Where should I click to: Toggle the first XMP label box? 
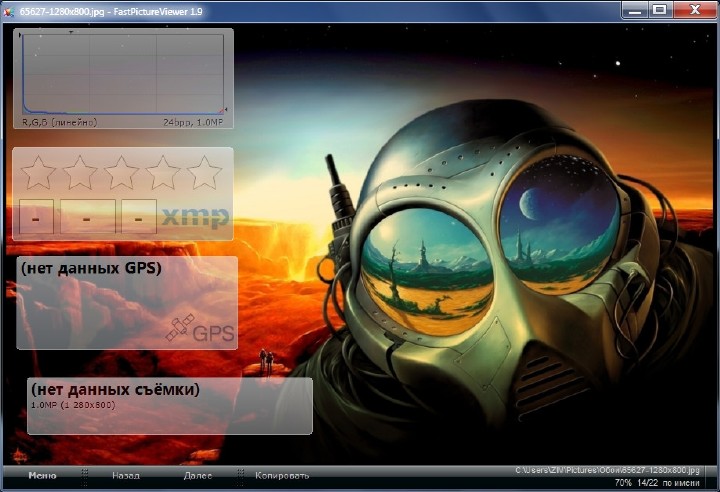click(x=36, y=217)
